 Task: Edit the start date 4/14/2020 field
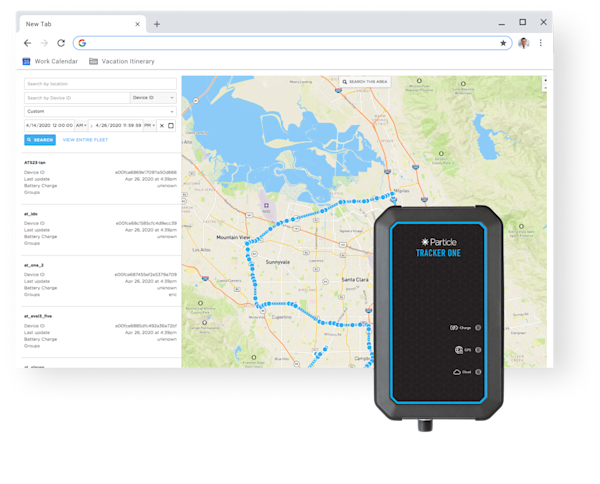pyautogui.click(x=49, y=125)
